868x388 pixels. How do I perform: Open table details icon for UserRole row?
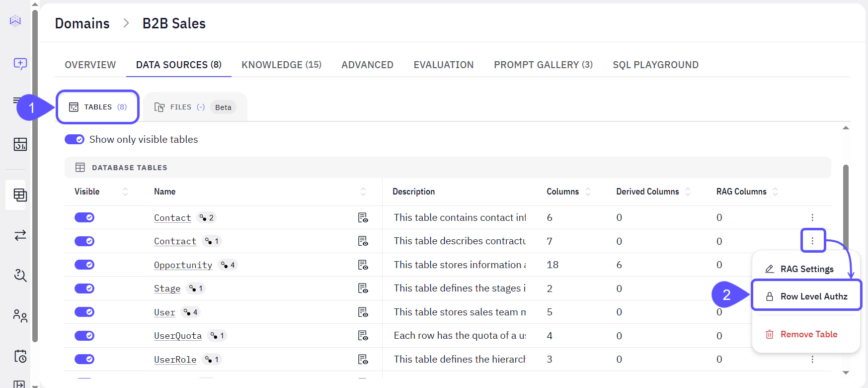pos(363,359)
